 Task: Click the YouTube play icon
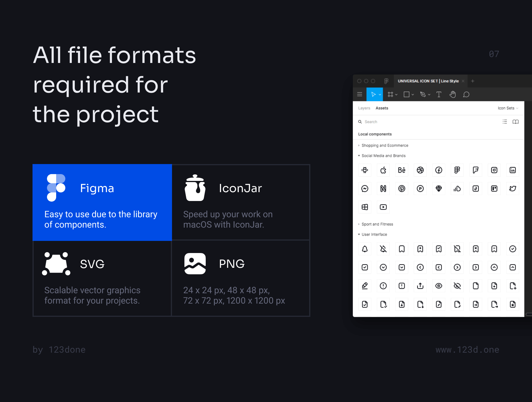coord(383,207)
